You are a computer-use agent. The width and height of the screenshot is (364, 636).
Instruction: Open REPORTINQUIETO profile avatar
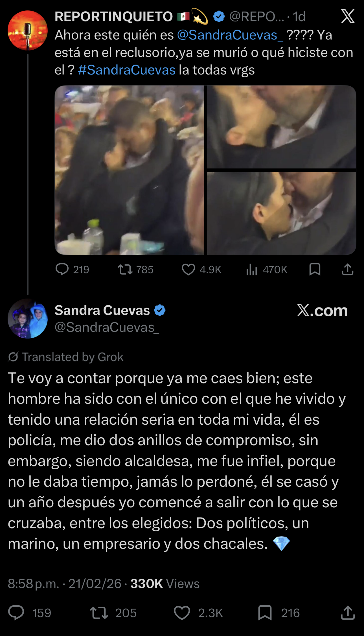[x=27, y=30]
